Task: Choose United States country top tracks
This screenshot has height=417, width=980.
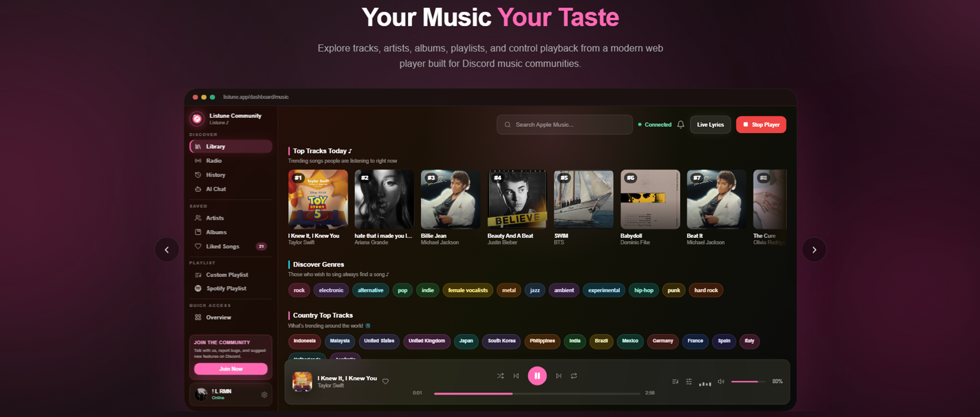Action: [379, 341]
